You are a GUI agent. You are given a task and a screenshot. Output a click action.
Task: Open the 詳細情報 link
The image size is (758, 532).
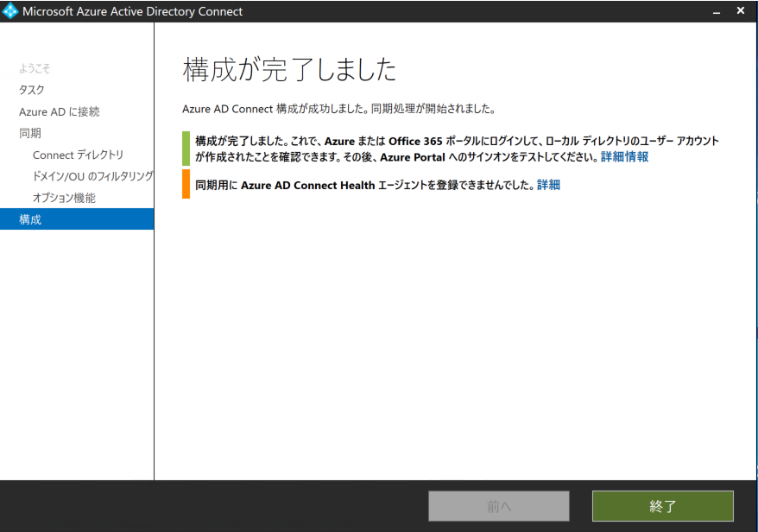coord(624,156)
